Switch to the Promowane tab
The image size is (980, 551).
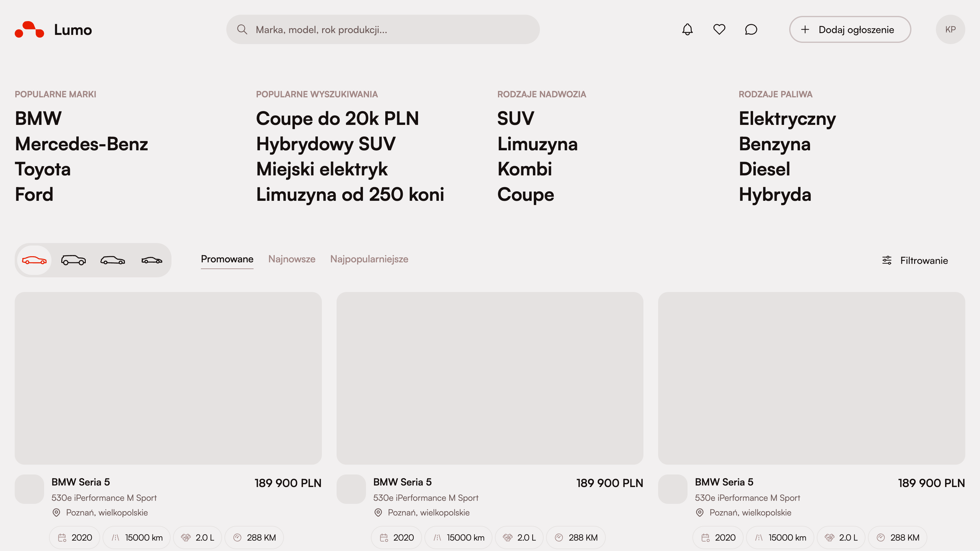coord(227,259)
